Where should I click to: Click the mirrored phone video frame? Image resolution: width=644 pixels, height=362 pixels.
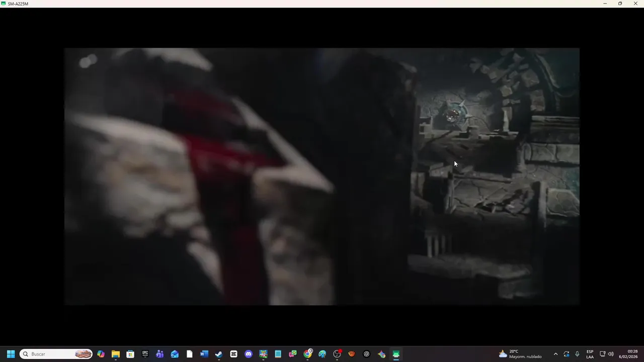coord(322,176)
